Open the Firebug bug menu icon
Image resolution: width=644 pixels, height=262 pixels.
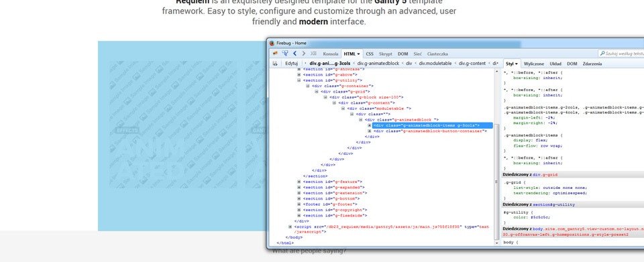coord(275,54)
